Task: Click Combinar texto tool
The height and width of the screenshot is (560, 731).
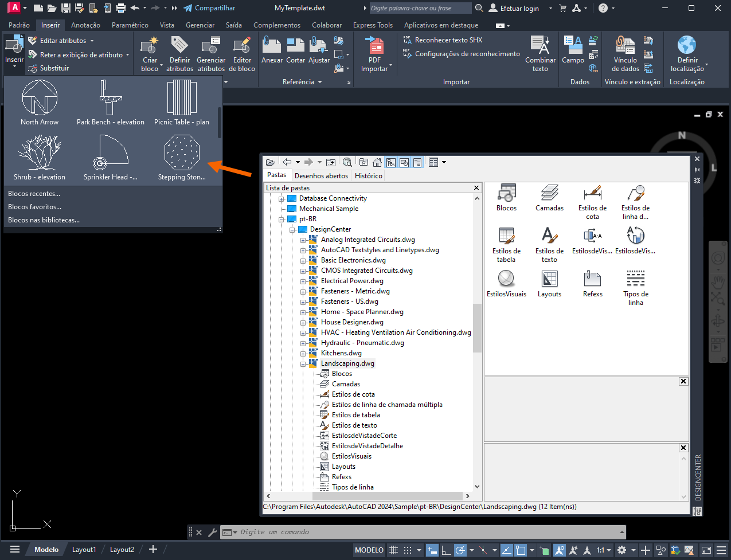Action: pyautogui.click(x=540, y=54)
